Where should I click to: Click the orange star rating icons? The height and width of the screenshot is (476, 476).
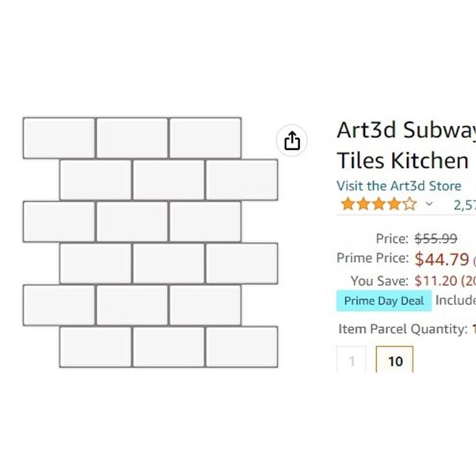378,204
